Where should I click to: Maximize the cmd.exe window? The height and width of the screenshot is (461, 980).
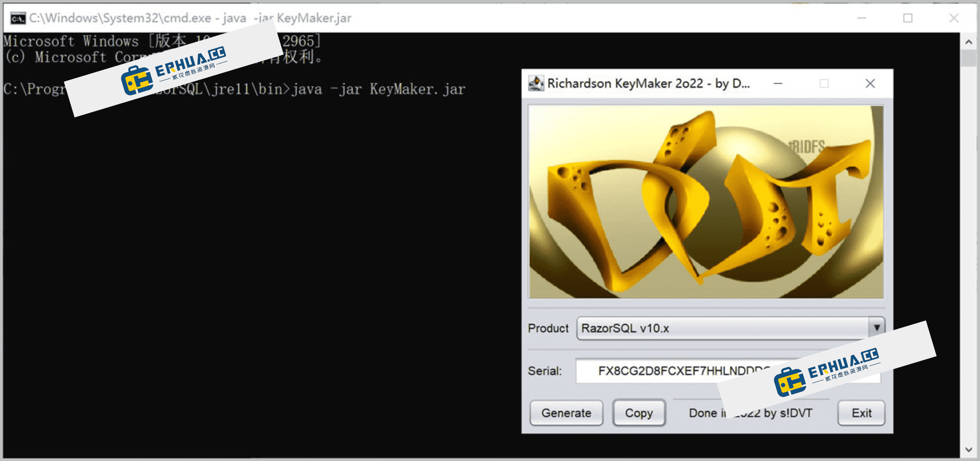point(908,18)
